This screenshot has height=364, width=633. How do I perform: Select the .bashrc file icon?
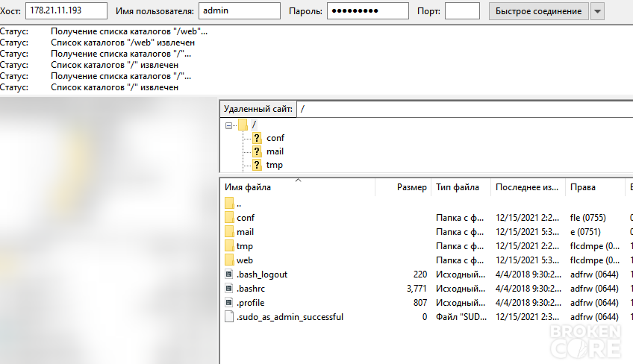coord(229,289)
